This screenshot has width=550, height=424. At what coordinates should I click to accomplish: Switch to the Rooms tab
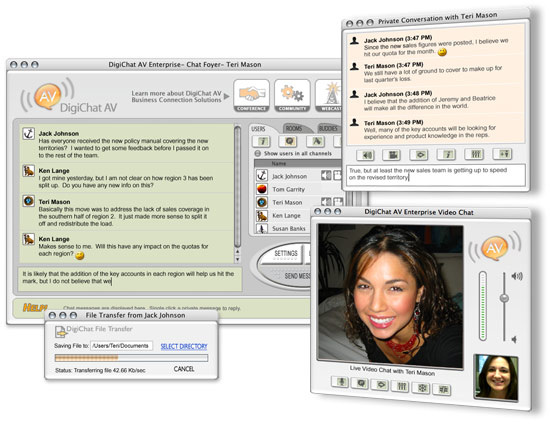coord(294,128)
